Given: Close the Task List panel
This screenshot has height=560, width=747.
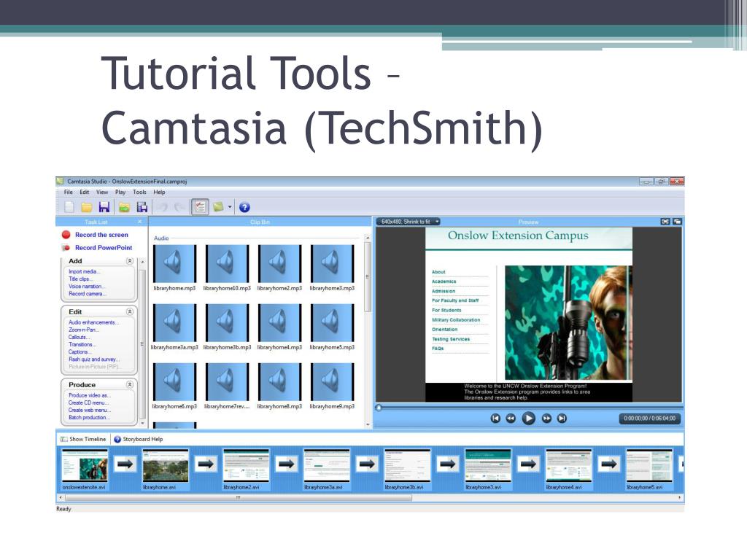Looking at the screenshot, I should [139, 222].
